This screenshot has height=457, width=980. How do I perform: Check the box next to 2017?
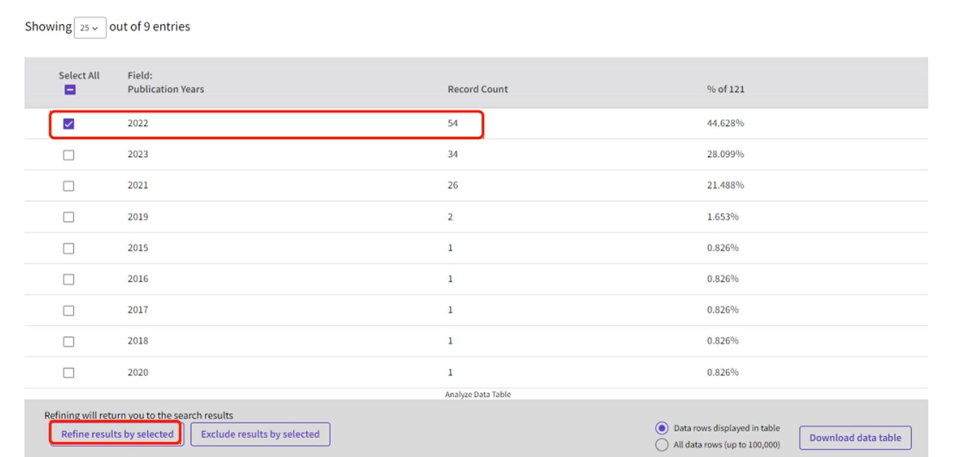pyautogui.click(x=69, y=310)
